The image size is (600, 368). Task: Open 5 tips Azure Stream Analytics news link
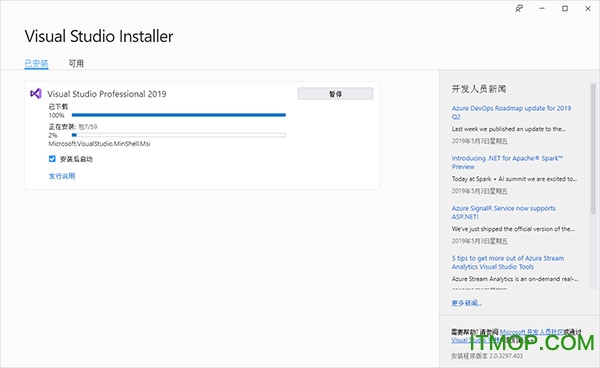tap(508, 262)
